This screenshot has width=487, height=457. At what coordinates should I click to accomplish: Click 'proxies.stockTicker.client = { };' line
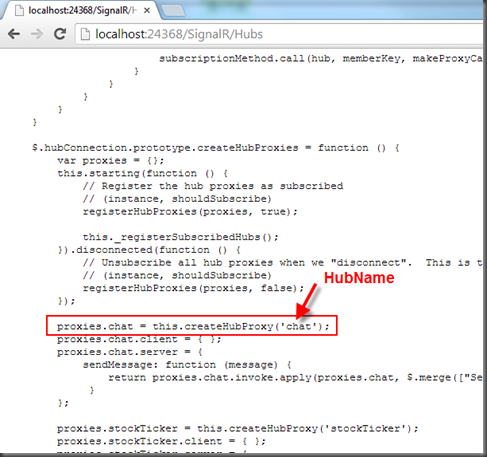tap(161, 441)
